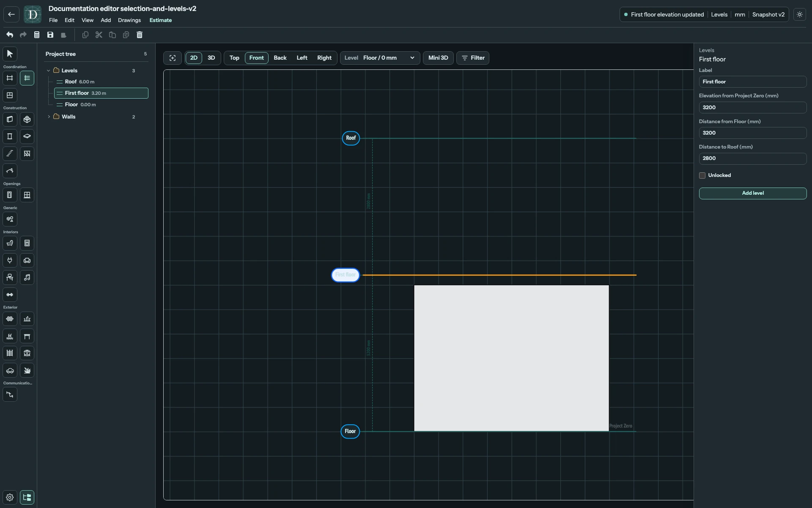Open the File menu
Image resolution: width=812 pixels, height=508 pixels.
point(53,20)
